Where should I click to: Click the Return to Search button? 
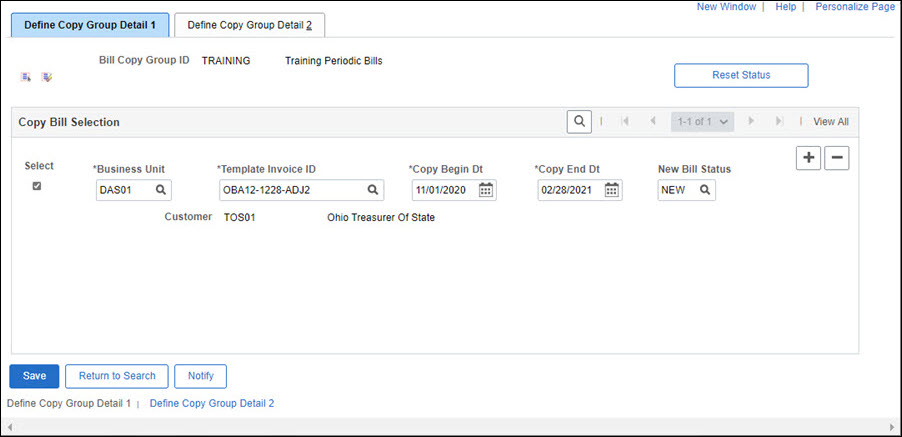116,376
